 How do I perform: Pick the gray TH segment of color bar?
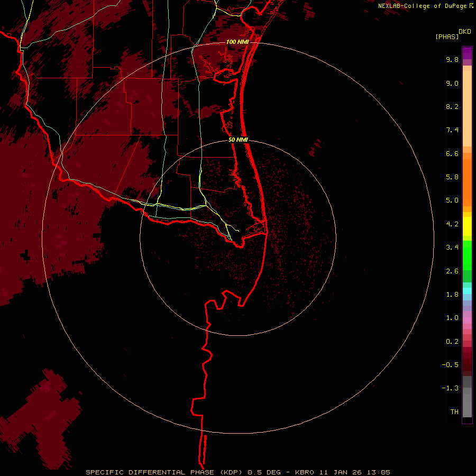tap(467, 406)
